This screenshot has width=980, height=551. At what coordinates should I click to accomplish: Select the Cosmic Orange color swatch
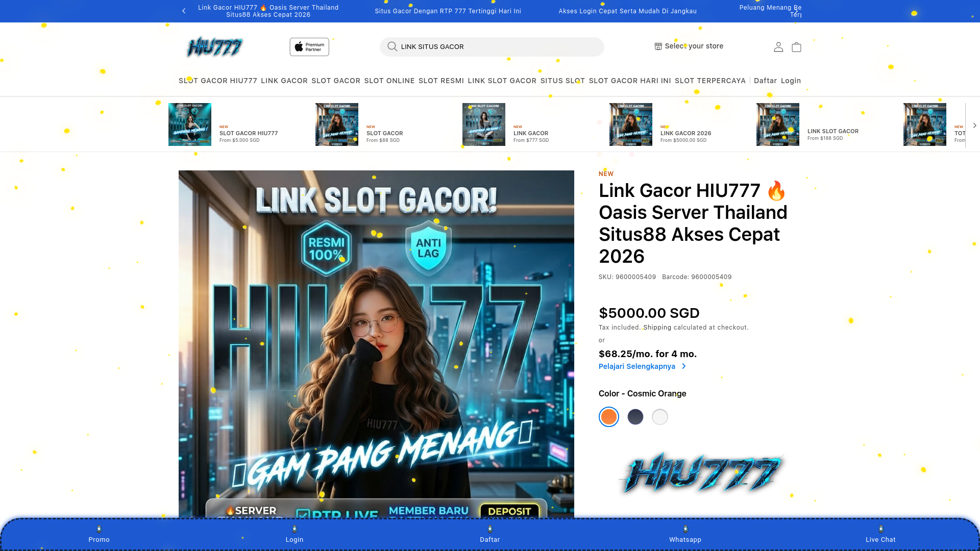pos(609,417)
